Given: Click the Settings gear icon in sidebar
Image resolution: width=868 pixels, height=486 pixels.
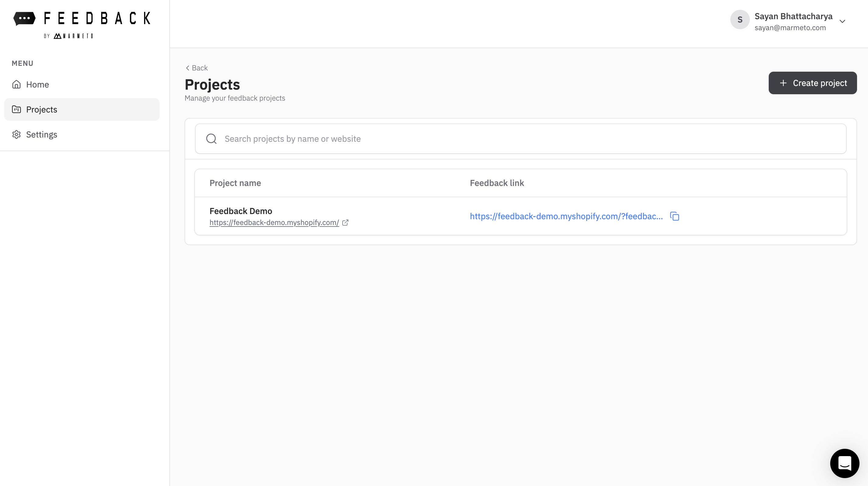Looking at the screenshot, I should click(x=16, y=134).
